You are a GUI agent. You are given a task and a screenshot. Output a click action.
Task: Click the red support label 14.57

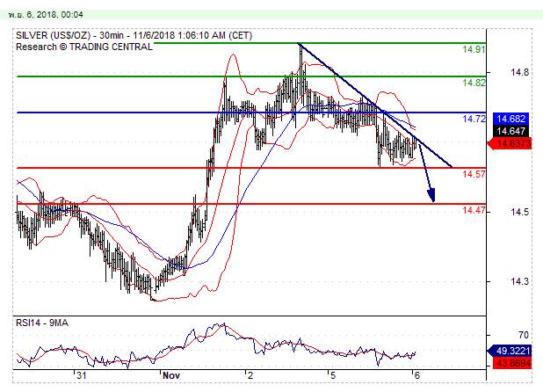[x=474, y=174]
